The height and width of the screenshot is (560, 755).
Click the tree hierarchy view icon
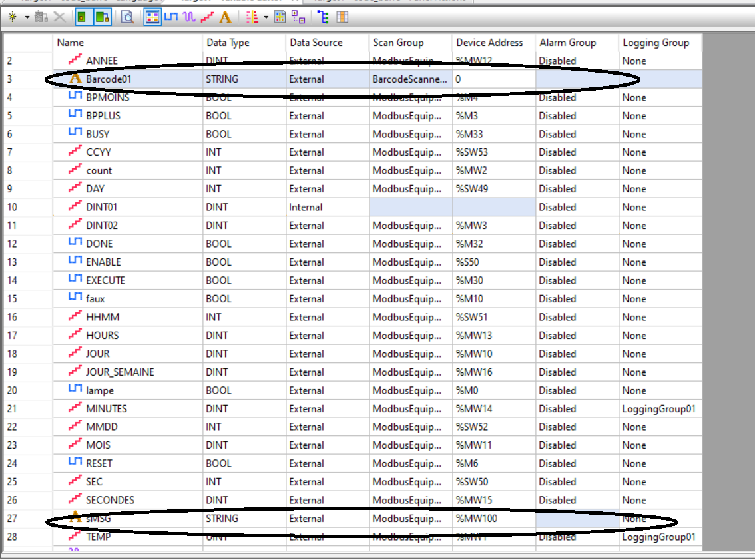coord(323,17)
